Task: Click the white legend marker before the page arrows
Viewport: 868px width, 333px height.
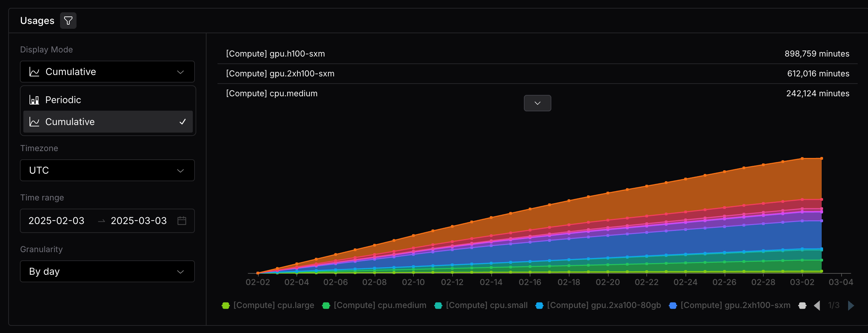Action: click(x=802, y=305)
